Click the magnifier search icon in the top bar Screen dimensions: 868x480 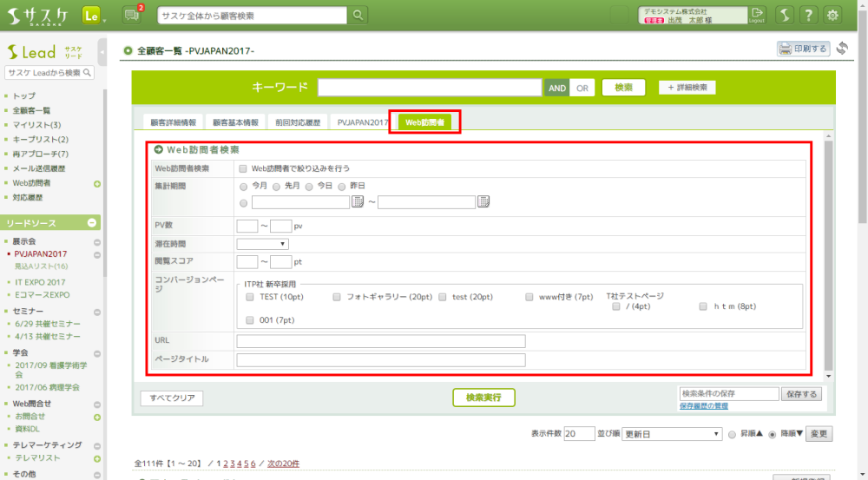point(358,15)
